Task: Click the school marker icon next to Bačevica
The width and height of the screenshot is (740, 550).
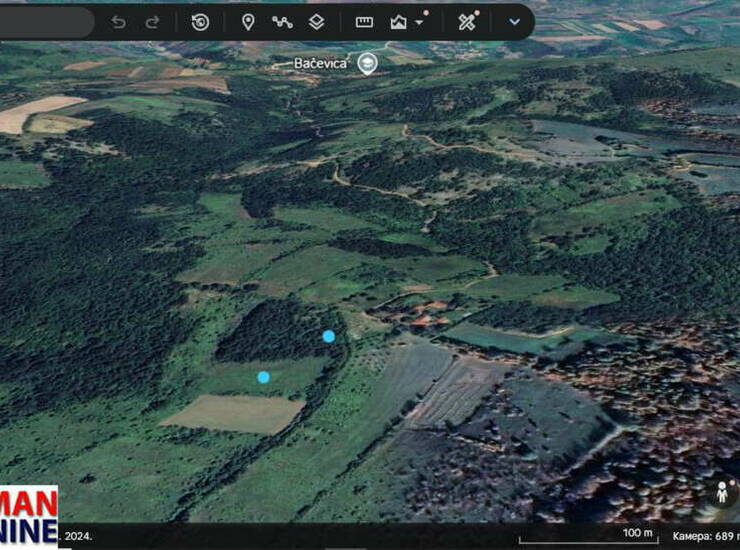Action: (x=368, y=63)
